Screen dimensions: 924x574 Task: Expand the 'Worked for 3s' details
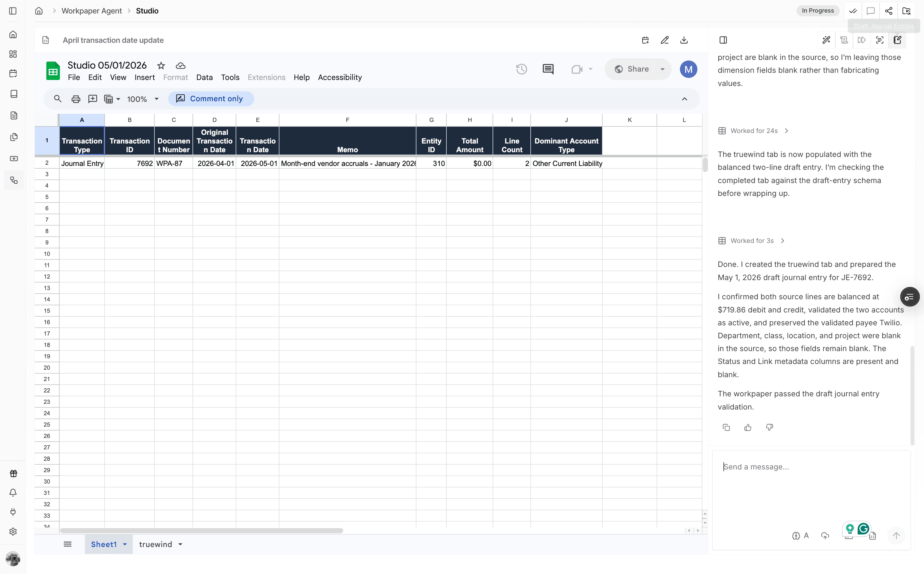click(x=752, y=241)
